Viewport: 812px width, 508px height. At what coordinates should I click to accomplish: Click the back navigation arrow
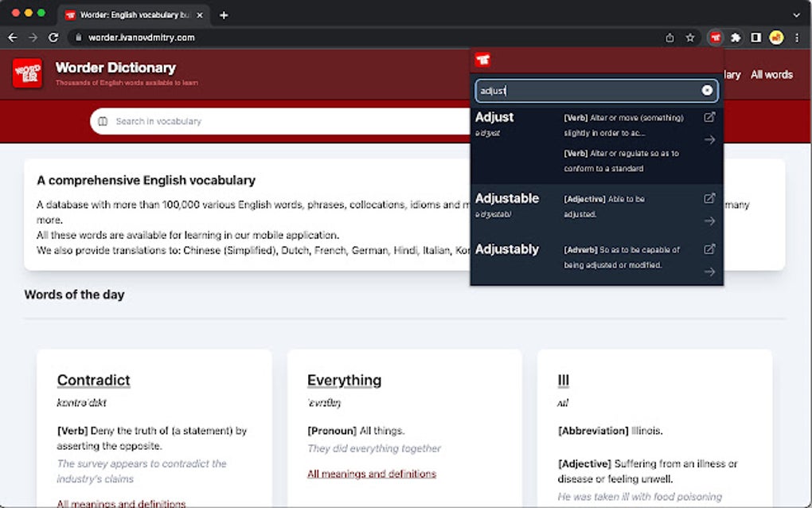(13, 37)
